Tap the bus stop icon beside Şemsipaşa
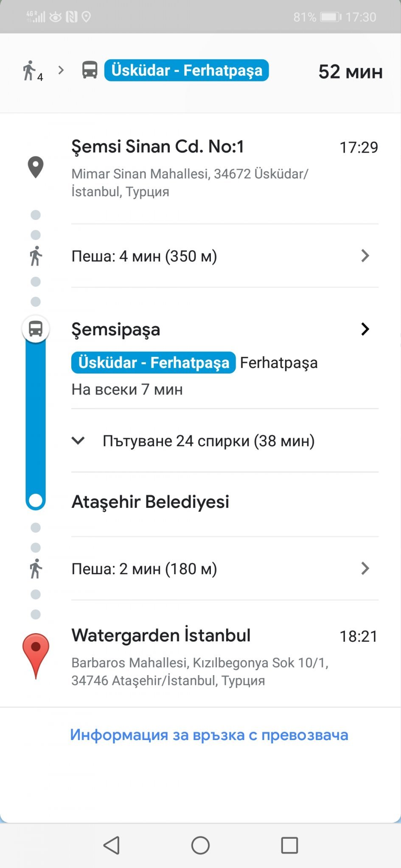The image size is (401, 868). pyautogui.click(x=36, y=329)
